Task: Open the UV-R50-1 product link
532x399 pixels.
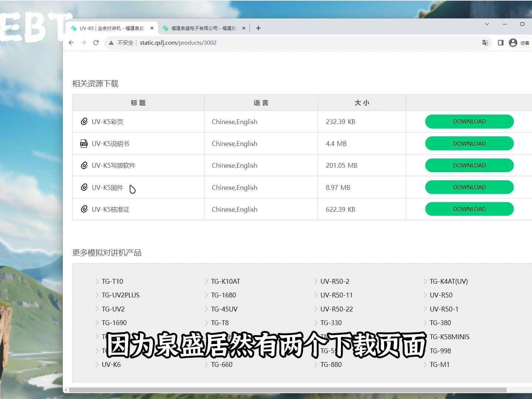Action: coord(444,309)
